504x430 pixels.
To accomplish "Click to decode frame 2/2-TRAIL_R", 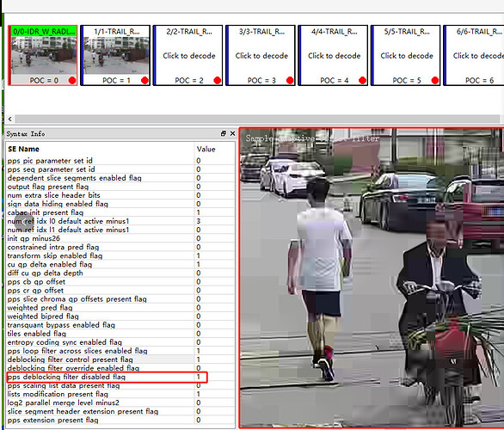I will click(x=188, y=55).
